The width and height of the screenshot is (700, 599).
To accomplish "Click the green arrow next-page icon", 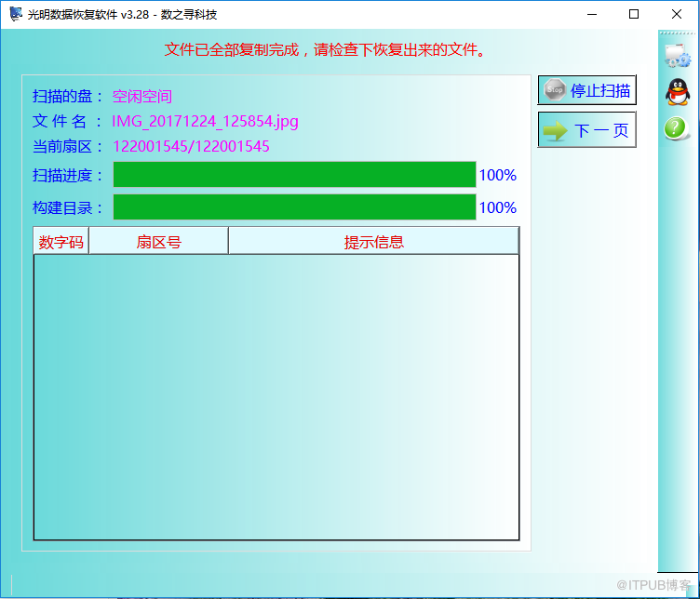I will [555, 131].
